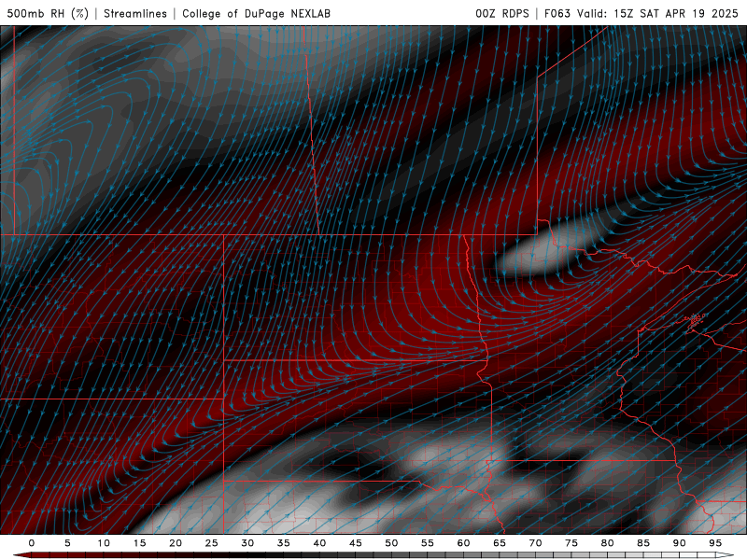Click the '30' label on the color scale
Image resolution: width=747 pixels, height=560 pixels.
[x=247, y=543]
